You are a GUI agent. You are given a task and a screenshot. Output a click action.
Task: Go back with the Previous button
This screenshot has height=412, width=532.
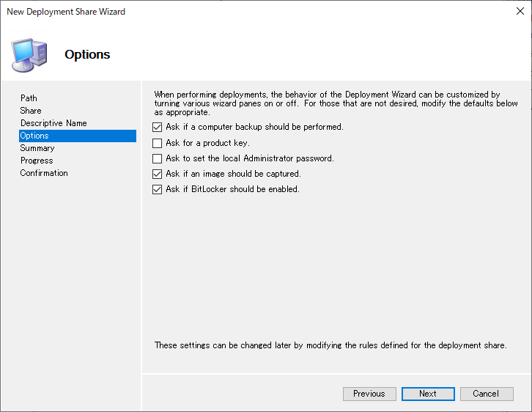point(369,394)
